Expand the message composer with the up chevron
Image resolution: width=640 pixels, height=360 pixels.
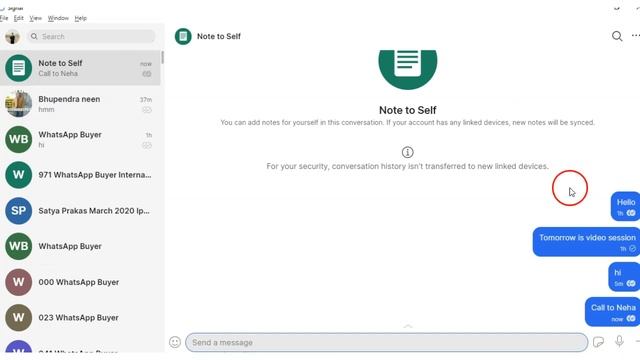(408, 326)
